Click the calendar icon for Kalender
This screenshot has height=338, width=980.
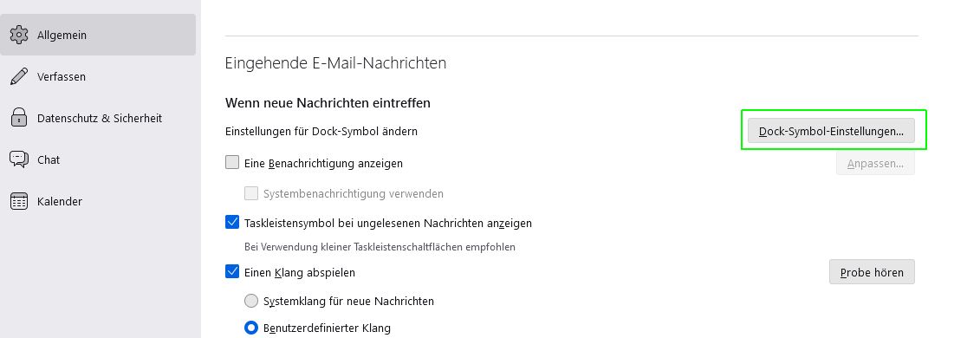pos(19,201)
